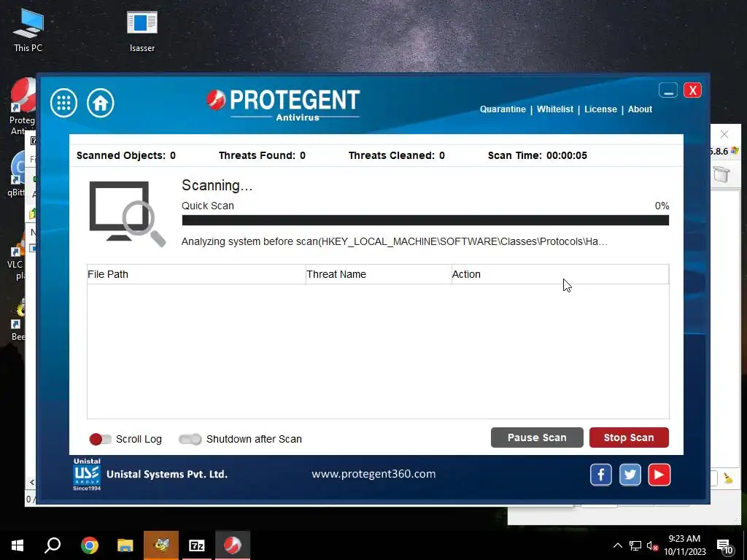Image resolution: width=747 pixels, height=560 pixels.
Task: Stop the running scan
Action: (629, 437)
